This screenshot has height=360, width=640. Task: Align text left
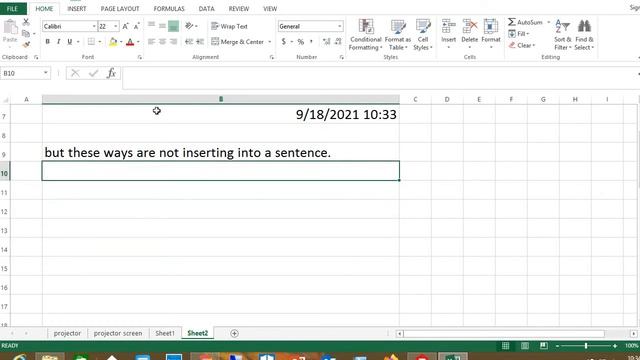(151, 42)
